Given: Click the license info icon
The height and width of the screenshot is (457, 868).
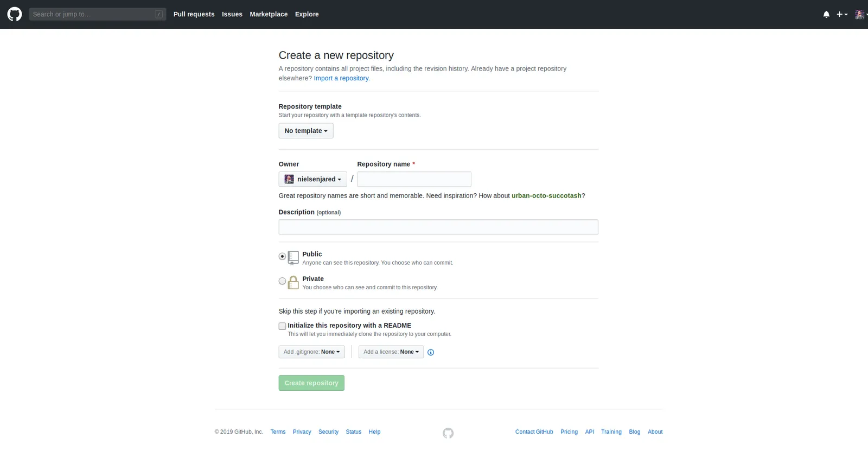Looking at the screenshot, I should [x=431, y=352].
